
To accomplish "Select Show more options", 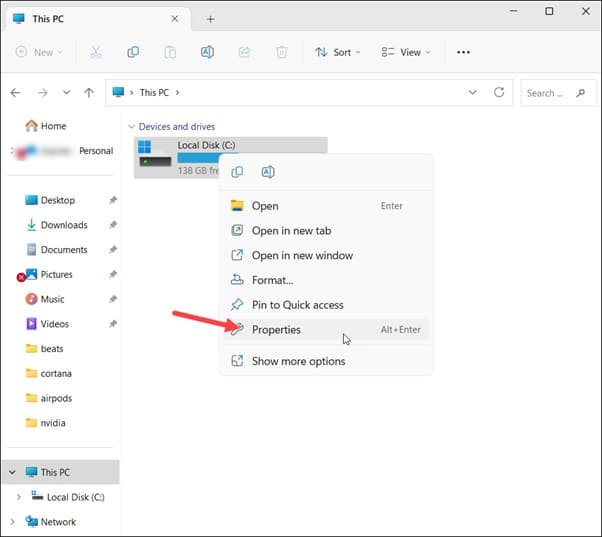I will pos(326,361).
